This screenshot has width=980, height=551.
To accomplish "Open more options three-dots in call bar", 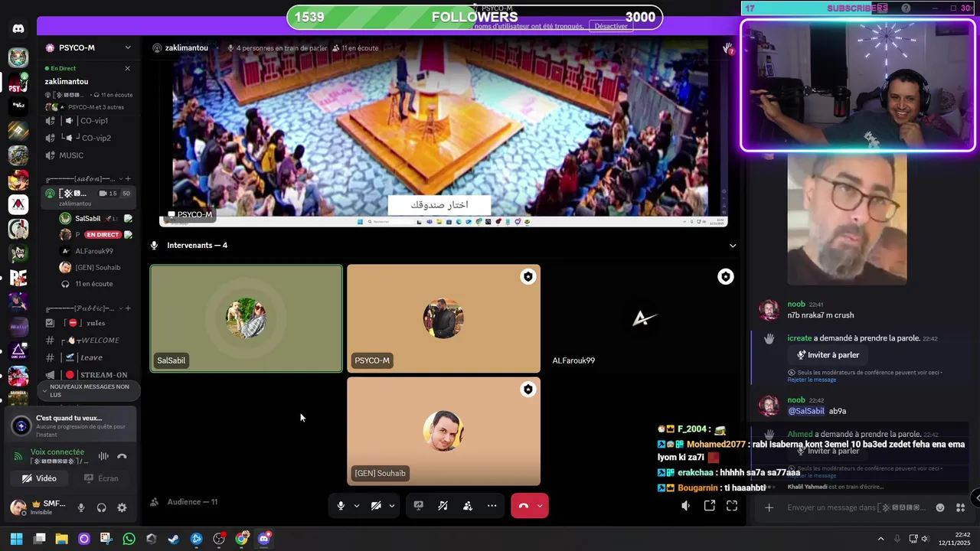I will click(x=492, y=506).
